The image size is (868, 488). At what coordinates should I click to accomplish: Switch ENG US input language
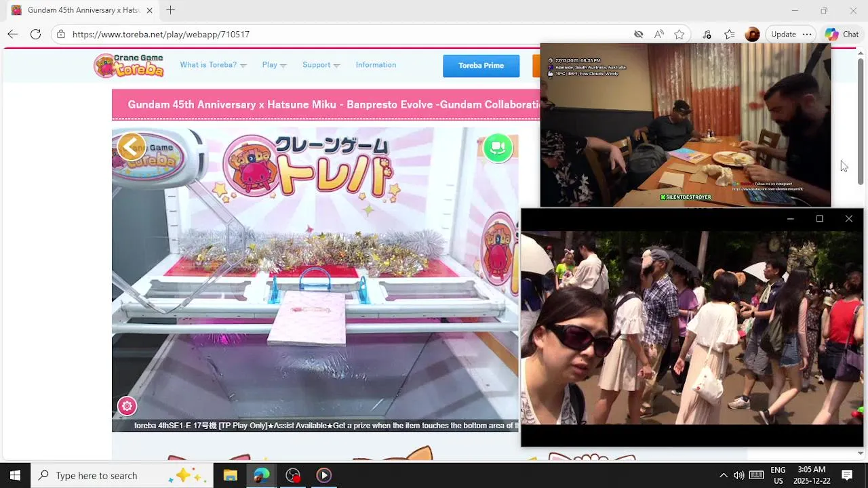tap(778, 475)
